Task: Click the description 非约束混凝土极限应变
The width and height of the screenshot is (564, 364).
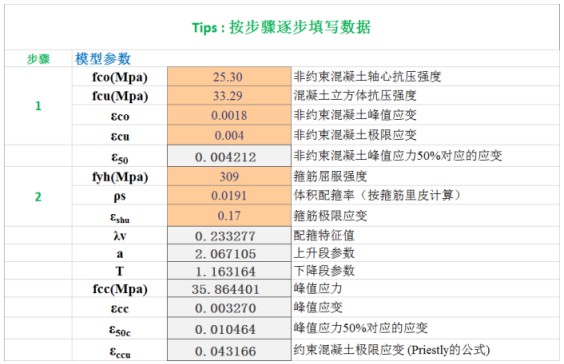Action: pyautogui.click(x=355, y=135)
